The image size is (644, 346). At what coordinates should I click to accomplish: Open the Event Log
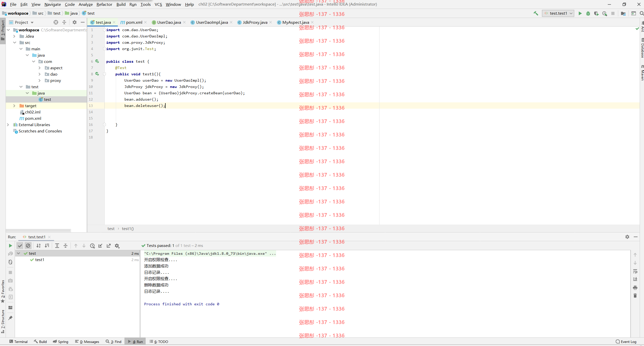coord(626,341)
